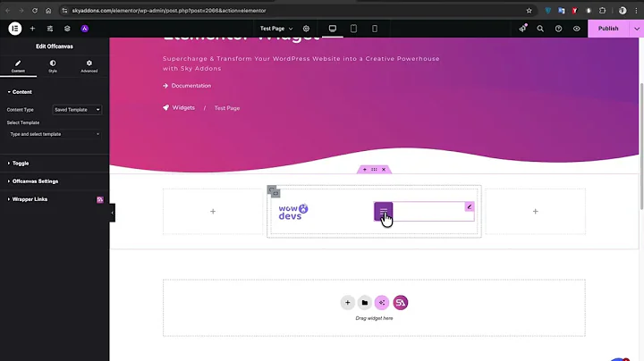Open Site Settings sliders icon

click(x=50, y=29)
